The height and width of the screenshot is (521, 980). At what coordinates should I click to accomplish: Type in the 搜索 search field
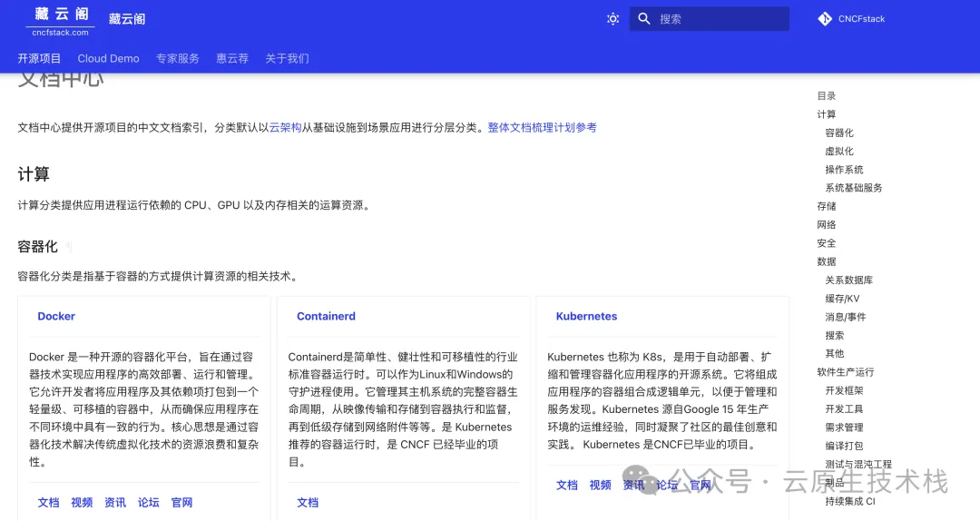click(x=719, y=19)
